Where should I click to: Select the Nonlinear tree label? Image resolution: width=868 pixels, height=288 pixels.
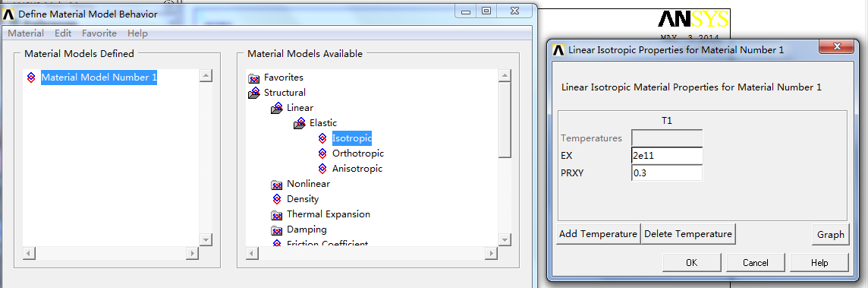(308, 184)
